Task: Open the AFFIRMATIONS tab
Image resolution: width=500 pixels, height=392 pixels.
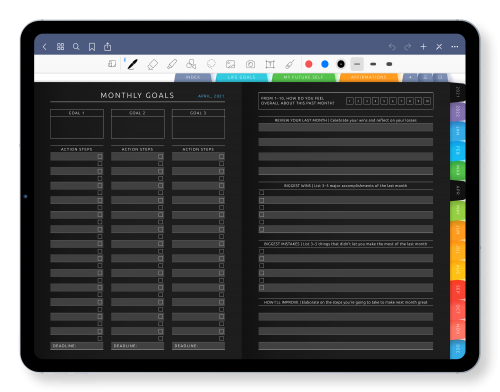Action: pos(369,77)
